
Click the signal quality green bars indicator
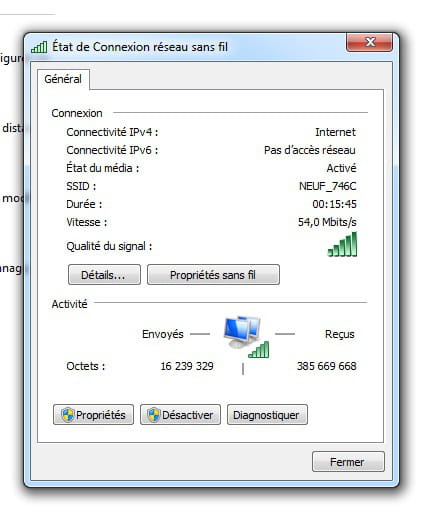(x=342, y=245)
